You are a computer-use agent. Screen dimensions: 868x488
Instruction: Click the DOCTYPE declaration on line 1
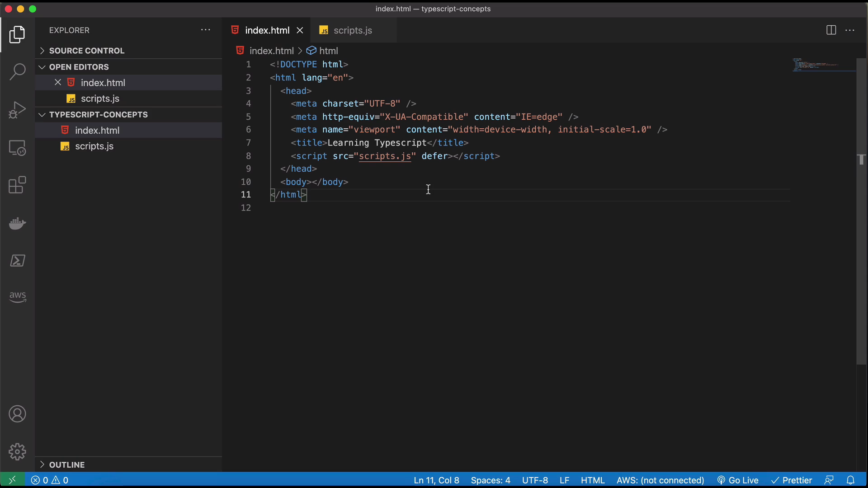309,64
